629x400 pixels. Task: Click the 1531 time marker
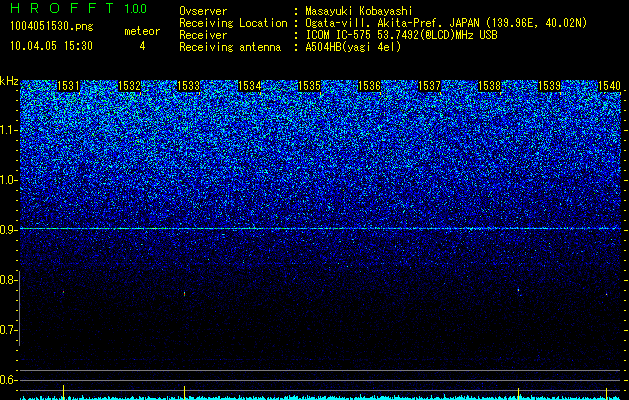69,86
